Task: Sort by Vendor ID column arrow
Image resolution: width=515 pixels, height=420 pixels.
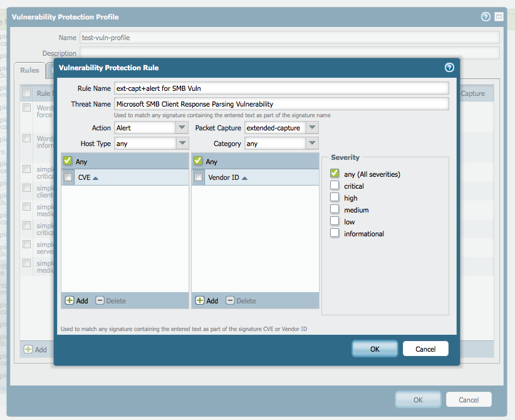Action: [245, 178]
